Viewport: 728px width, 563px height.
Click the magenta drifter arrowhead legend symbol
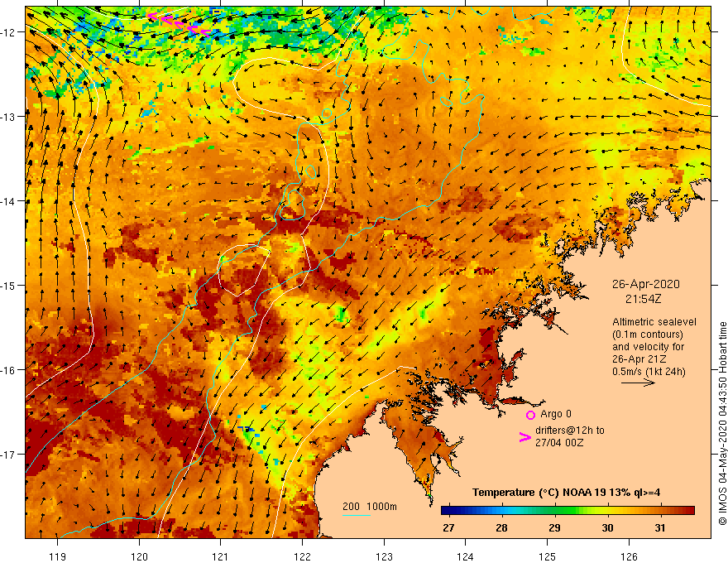pos(525,437)
